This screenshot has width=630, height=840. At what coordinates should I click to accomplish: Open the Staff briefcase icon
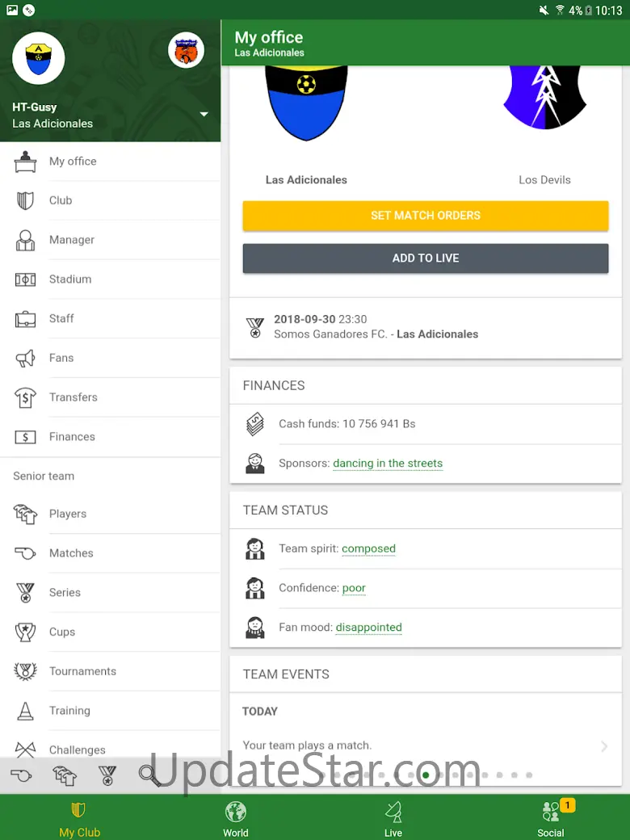[x=25, y=319]
